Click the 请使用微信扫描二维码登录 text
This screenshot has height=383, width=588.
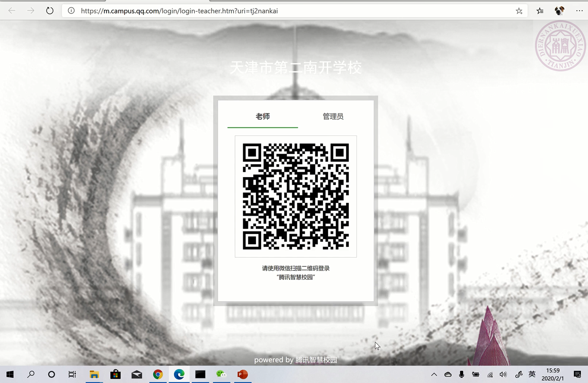pyautogui.click(x=296, y=268)
